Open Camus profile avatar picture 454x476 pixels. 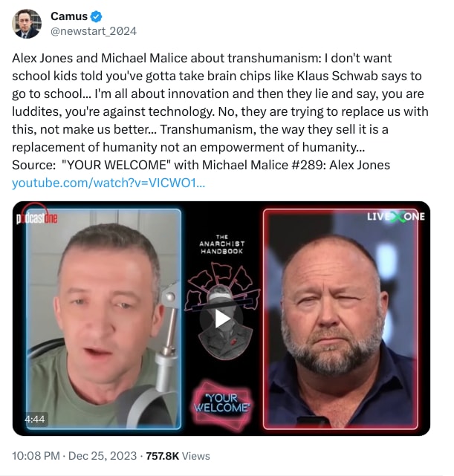(x=27, y=24)
